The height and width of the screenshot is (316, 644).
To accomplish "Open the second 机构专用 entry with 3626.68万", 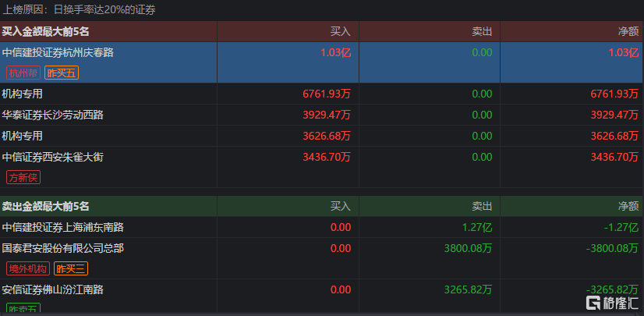I will tap(322, 136).
